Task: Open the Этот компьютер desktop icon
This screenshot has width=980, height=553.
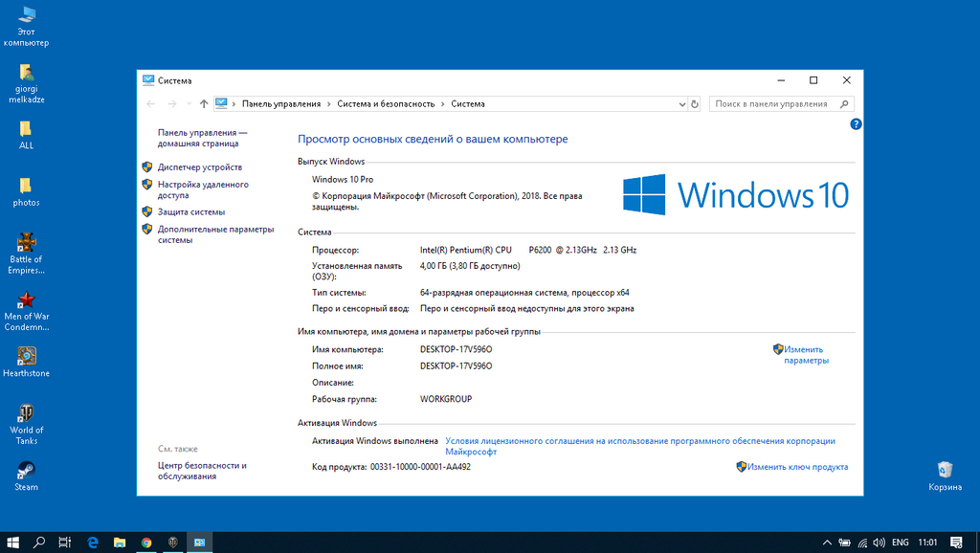Action: tap(26, 26)
